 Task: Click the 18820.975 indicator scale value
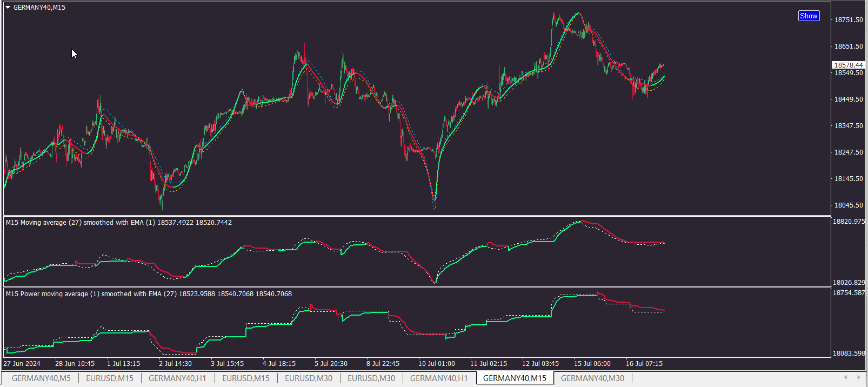pyautogui.click(x=849, y=222)
